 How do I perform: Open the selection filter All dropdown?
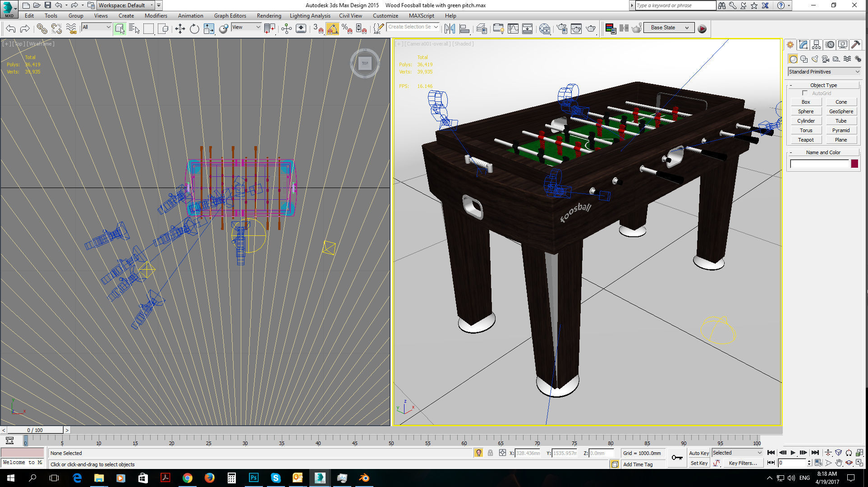[x=96, y=27]
